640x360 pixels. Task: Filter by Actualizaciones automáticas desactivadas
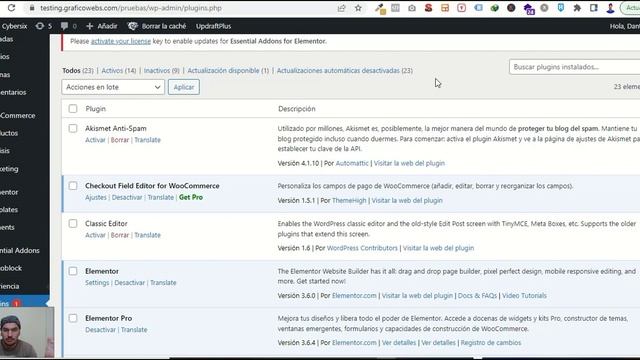coord(338,71)
